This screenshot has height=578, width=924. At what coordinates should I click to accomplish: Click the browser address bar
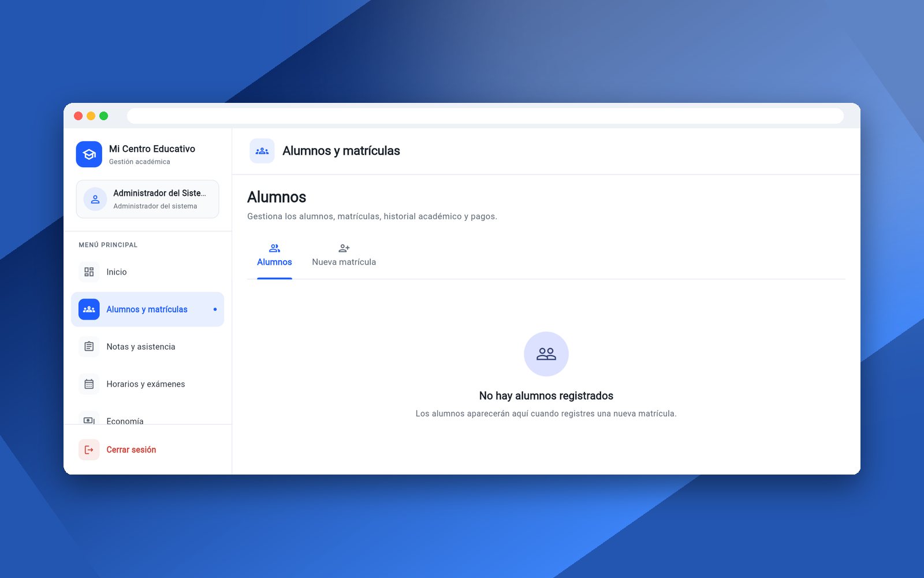(485, 116)
